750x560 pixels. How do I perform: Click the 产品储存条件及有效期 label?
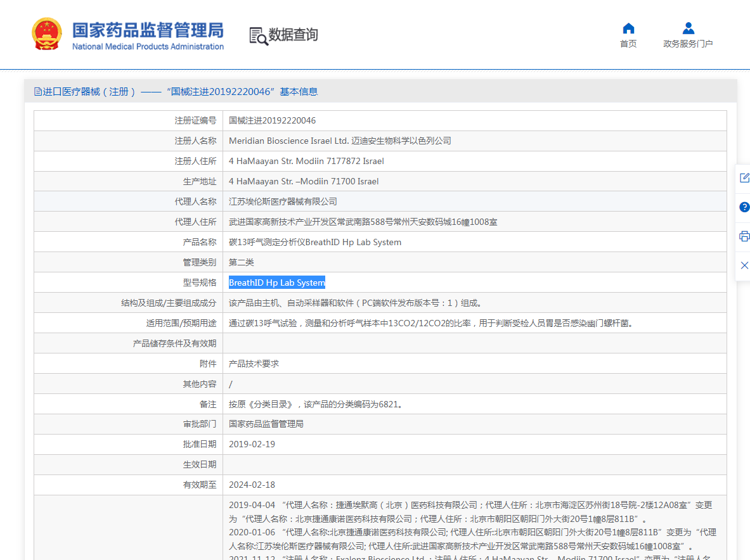coord(174,343)
